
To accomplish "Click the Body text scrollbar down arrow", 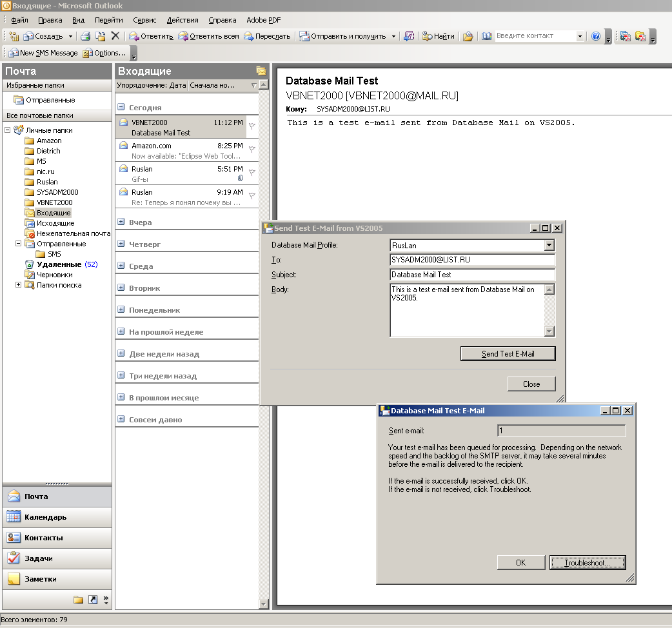I will (549, 331).
